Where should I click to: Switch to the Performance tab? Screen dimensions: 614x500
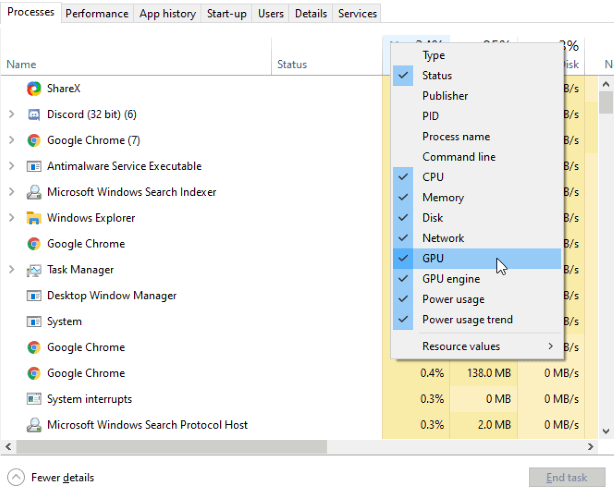point(97,14)
